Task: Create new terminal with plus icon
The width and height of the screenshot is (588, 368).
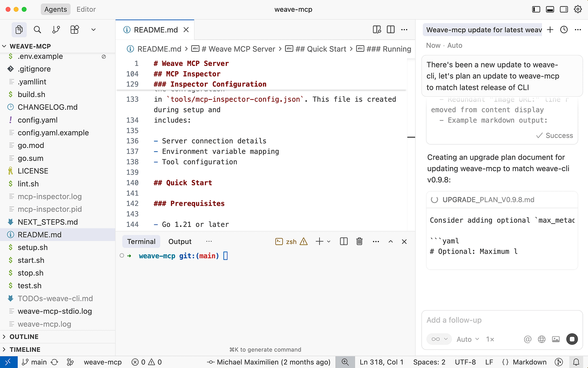Action: (x=319, y=241)
